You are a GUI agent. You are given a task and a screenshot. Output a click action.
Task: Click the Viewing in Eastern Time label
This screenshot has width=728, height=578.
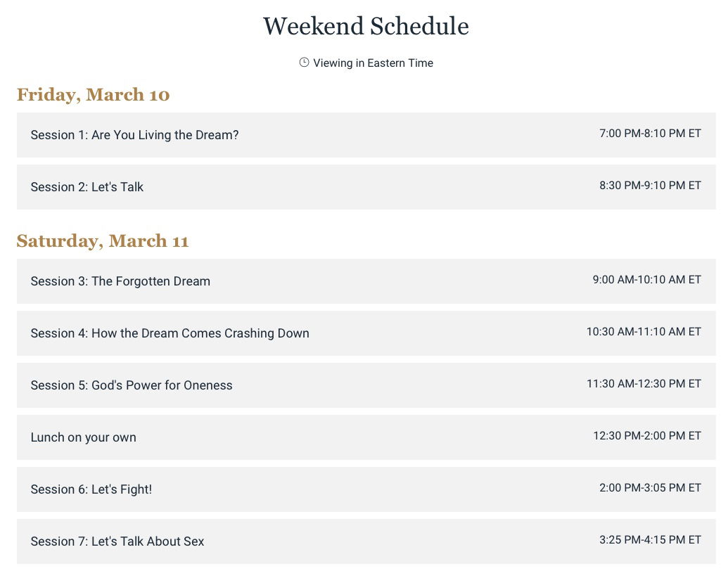373,63
